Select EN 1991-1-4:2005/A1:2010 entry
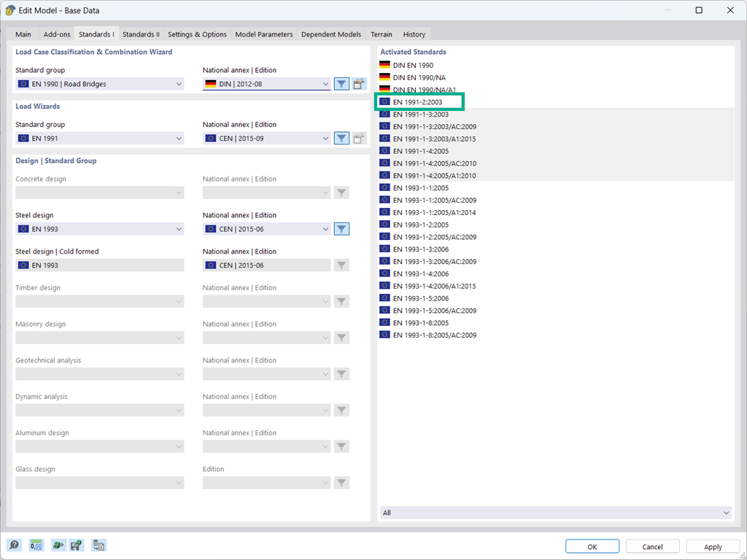This screenshot has width=747, height=560. tap(435, 176)
